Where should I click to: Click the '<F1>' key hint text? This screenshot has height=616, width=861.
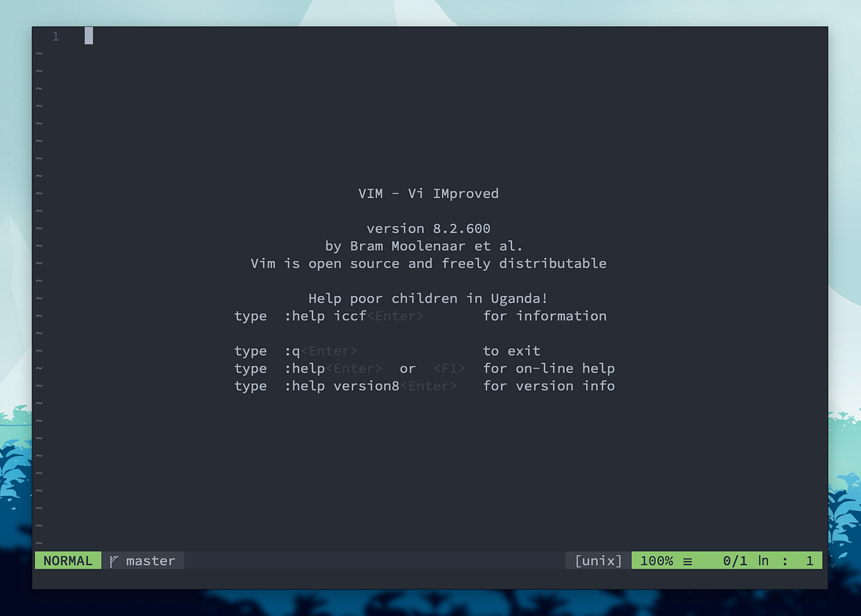(449, 369)
